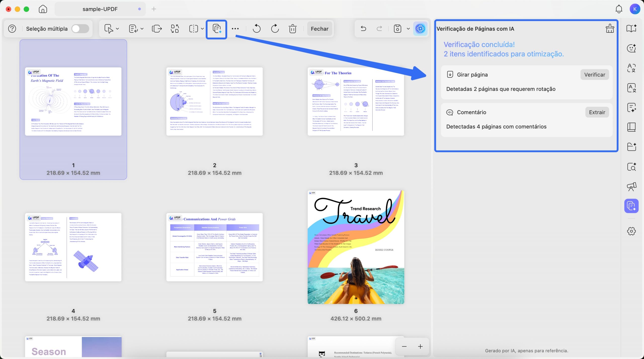Image resolution: width=644 pixels, height=359 pixels.
Task: Open a new tab with plus
Action: click(x=154, y=9)
